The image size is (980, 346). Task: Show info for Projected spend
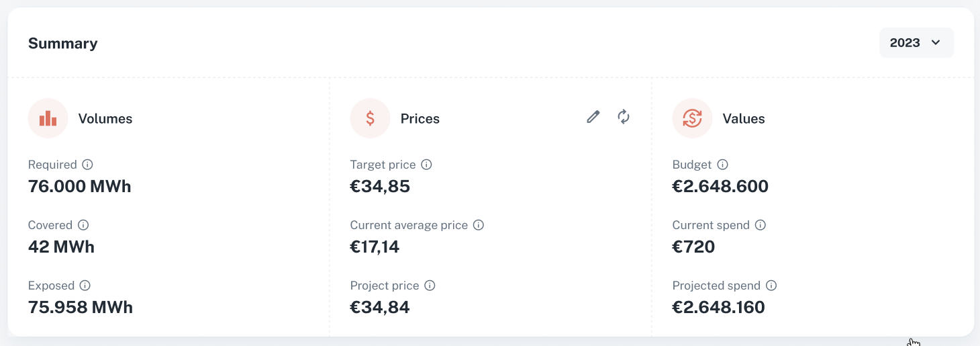pos(771,286)
